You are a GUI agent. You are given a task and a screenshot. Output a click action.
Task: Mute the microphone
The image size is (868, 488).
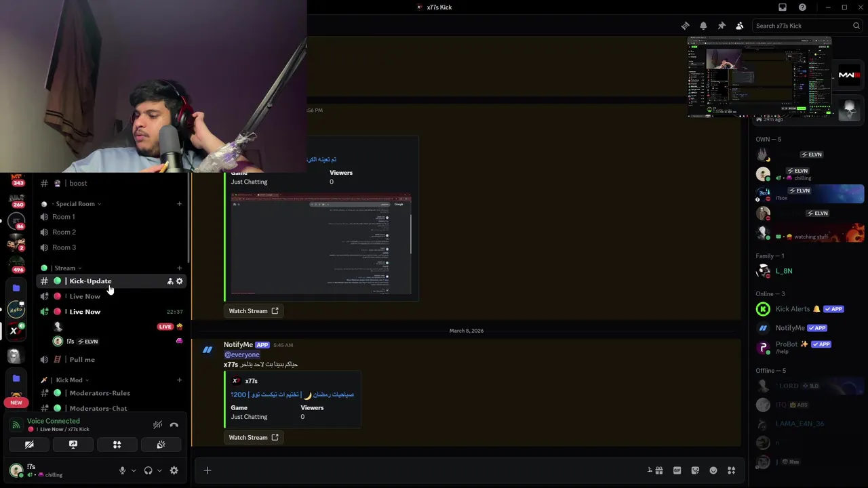pos(122,470)
